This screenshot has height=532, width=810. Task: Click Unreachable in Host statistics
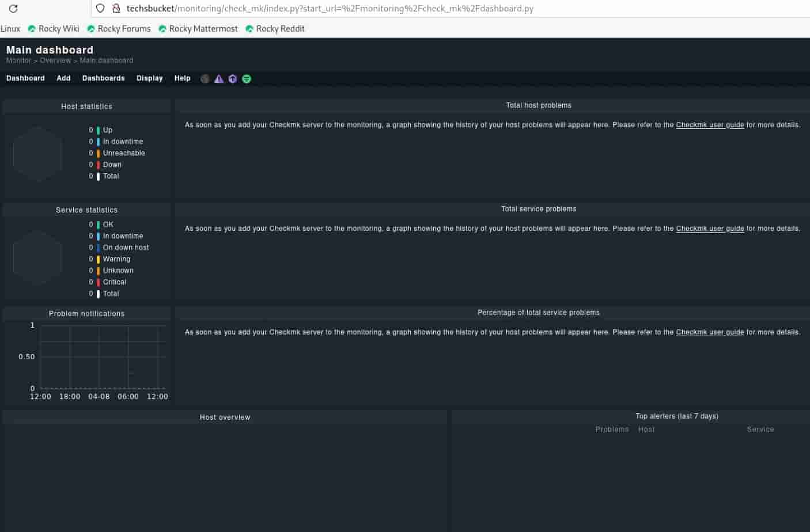124,153
